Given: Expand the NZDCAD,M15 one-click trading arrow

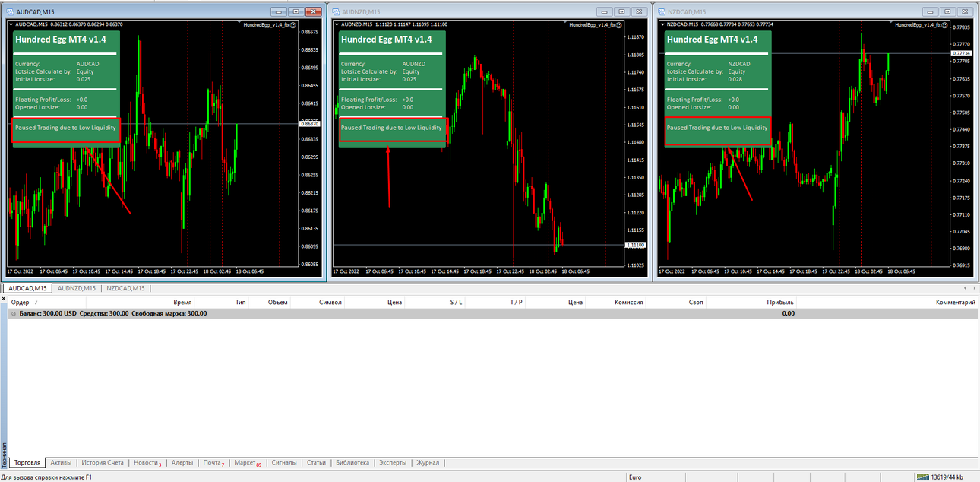Looking at the screenshot, I should tap(662, 24).
